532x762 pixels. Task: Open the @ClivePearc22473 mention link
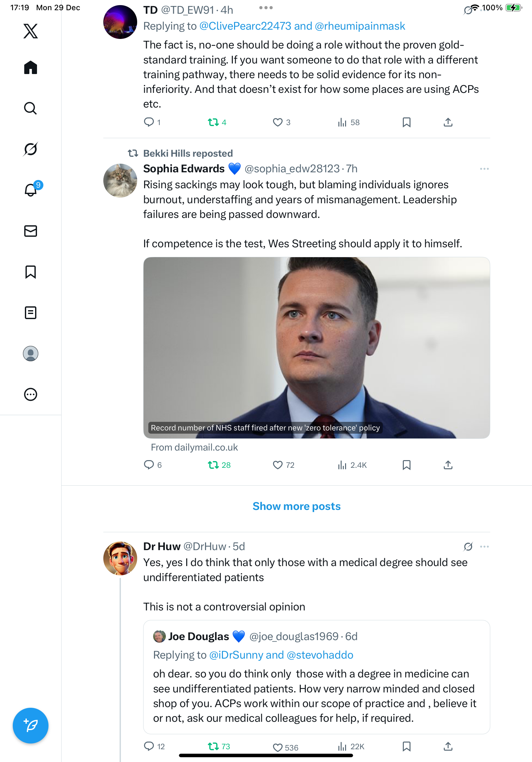coord(245,26)
